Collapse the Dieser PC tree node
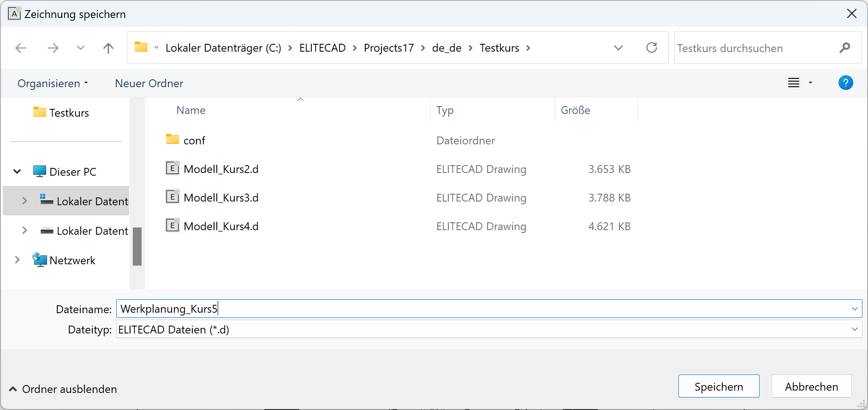Viewport: 868px width, 410px height. point(17,172)
